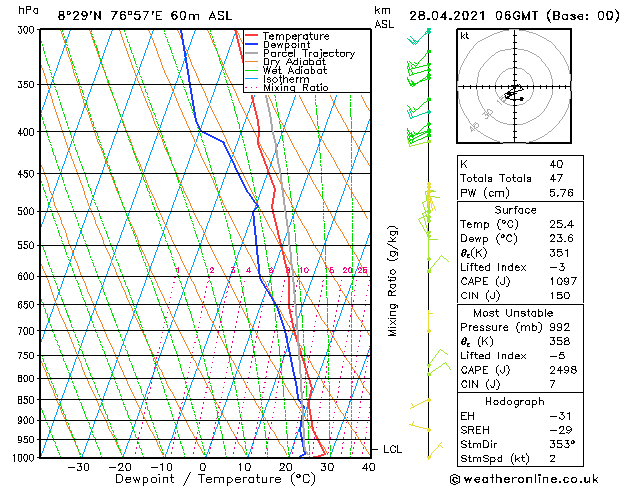Viewport: 629px width, 486px height.
Task: Click the surface CAPE value 1097
Action: click(x=563, y=281)
